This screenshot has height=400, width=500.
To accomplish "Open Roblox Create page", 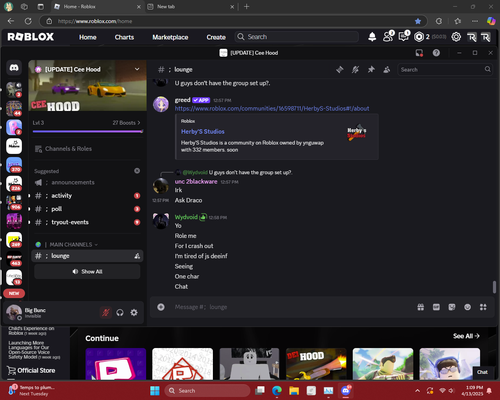I will click(216, 37).
